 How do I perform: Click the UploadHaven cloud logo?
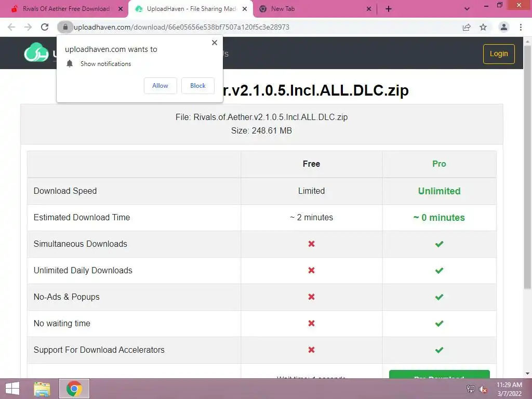pyautogui.click(x=36, y=52)
